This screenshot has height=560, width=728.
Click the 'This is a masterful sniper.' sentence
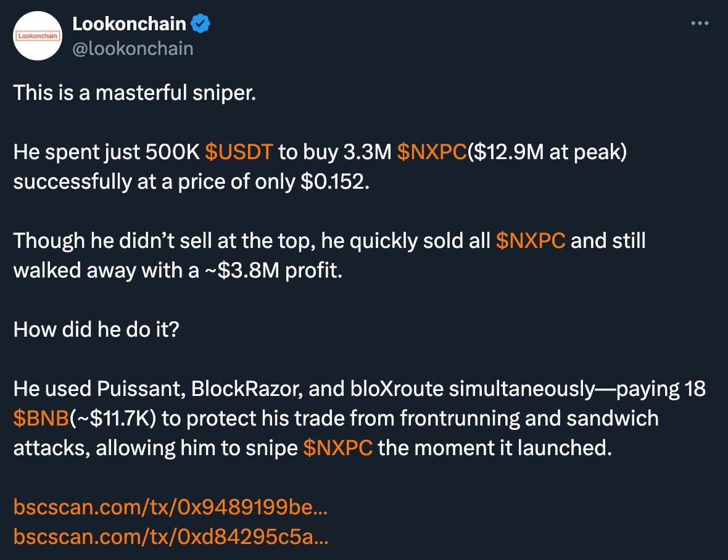click(134, 93)
